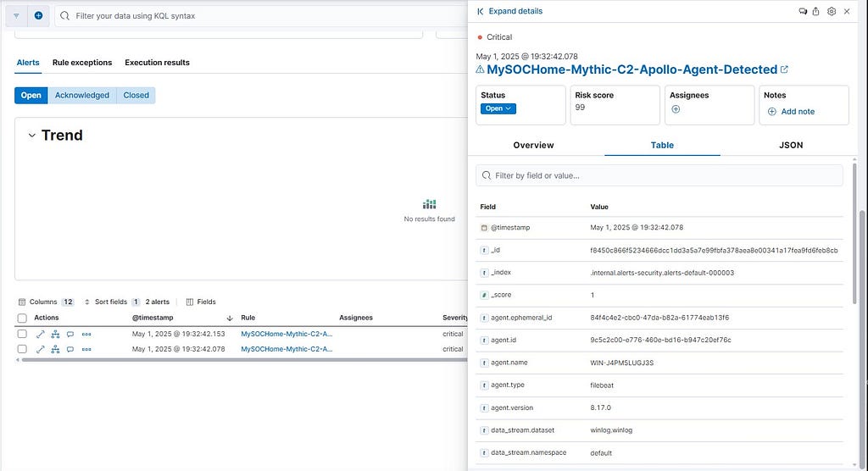Analyze event for the 19:32:42.078 alert

click(x=55, y=349)
